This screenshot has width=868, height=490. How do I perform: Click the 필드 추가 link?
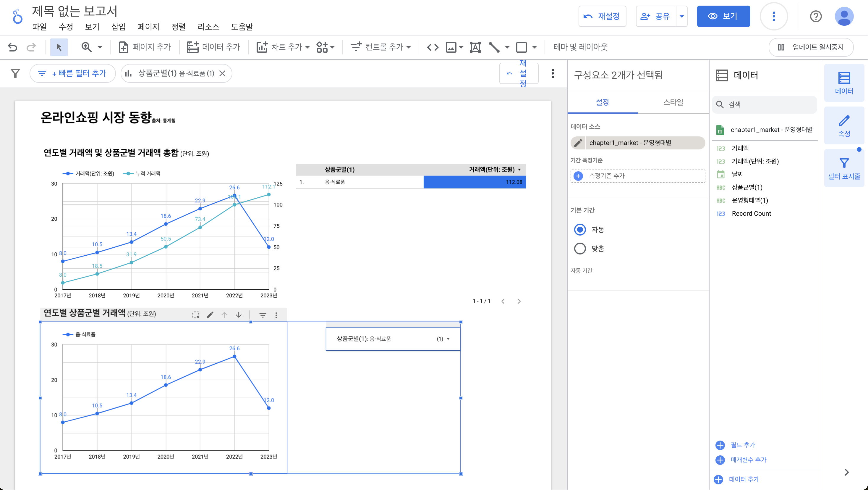pyautogui.click(x=742, y=444)
